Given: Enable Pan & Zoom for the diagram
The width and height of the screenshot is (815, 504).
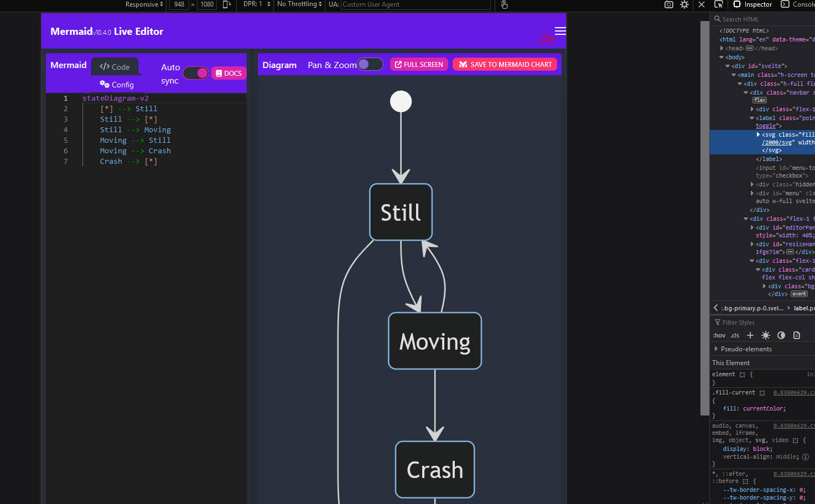Looking at the screenshot, I should point(370,64).
